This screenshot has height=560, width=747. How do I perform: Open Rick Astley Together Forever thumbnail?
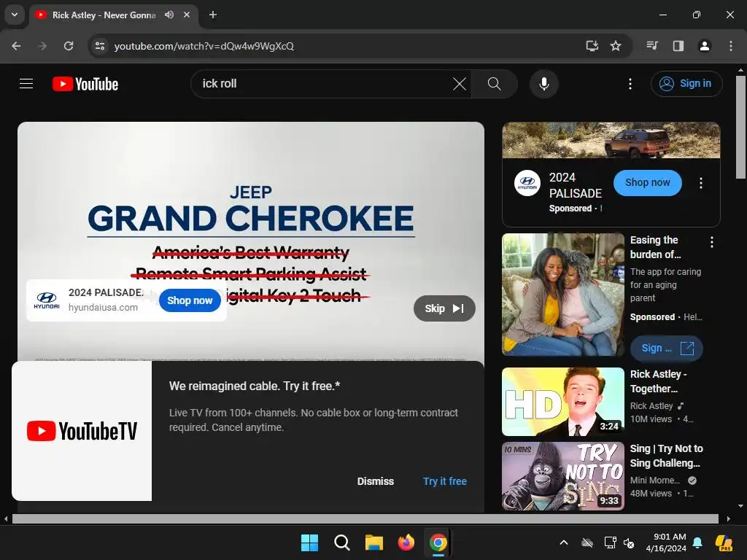pos(562,402)
